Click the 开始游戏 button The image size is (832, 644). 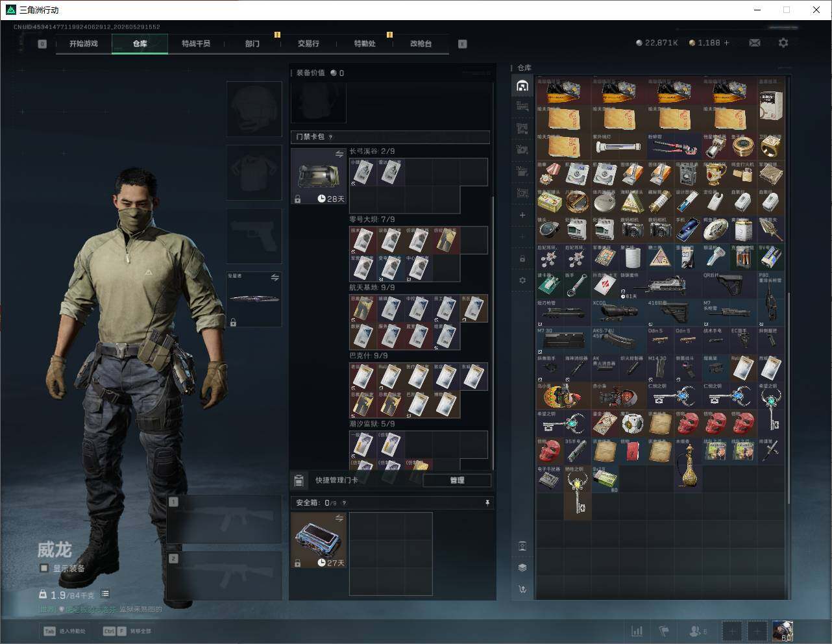pyautogui.click(x=84, y=43)
